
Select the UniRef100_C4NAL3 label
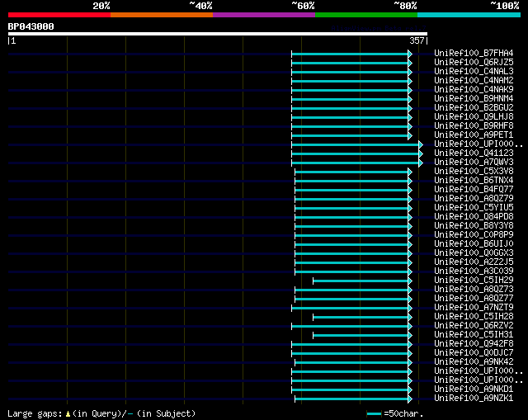coord(474,71)
